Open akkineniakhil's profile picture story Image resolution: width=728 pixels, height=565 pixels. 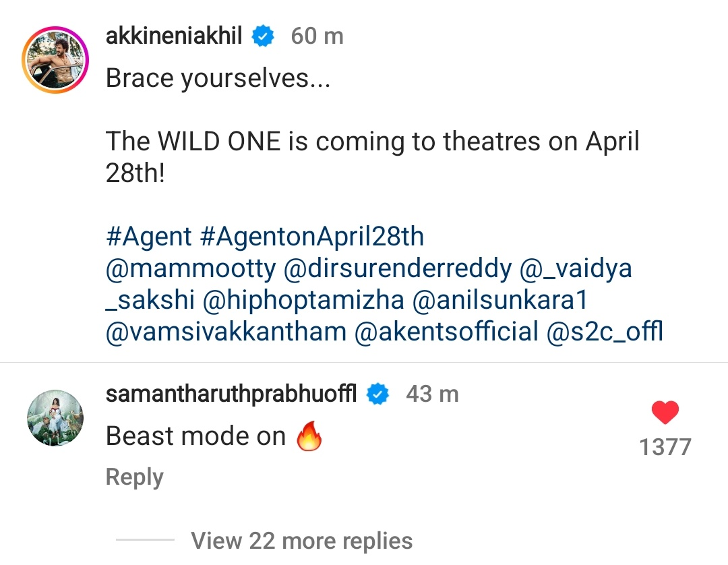pyautogui.click(x=55, y=61)
